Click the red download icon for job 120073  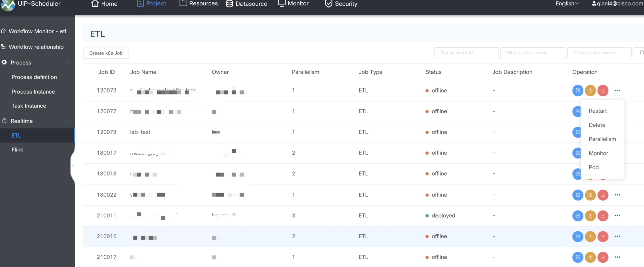click(x=603, y=91)
